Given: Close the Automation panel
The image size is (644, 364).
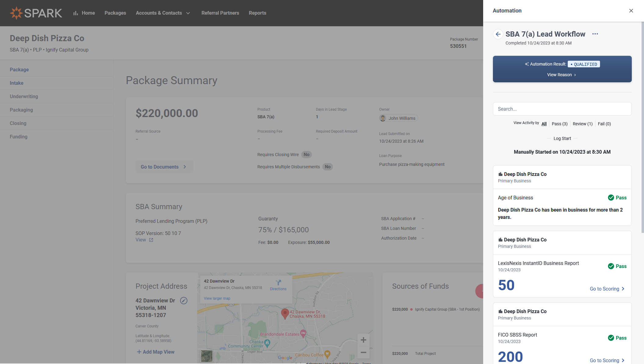Looking at the screenshot, I should point(631,11).
